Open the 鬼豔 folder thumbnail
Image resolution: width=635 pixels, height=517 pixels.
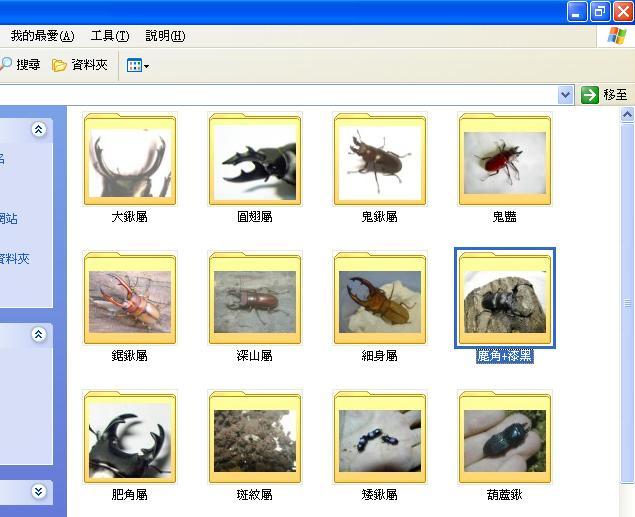click(x=505, y=159)
